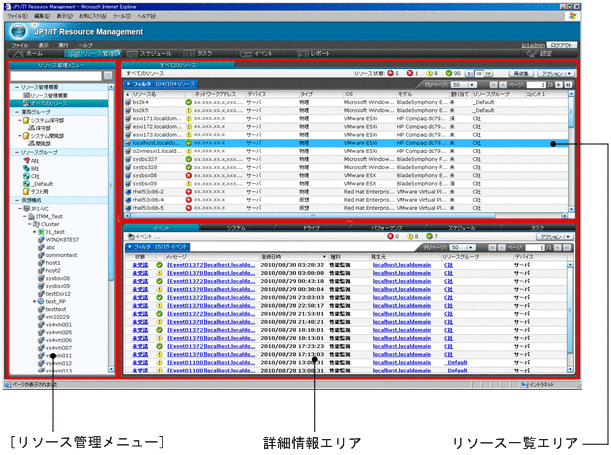The height and width of the screenshot is (455, 611).
Task: Open ツール in Internet Explorer menu bar
Action: pos(122,16)
